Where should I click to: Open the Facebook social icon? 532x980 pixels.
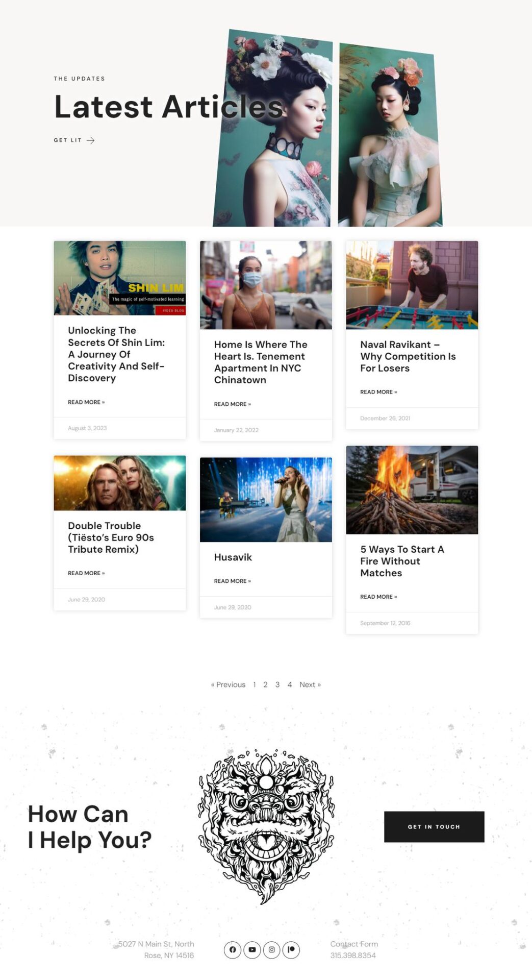point(233,949)
